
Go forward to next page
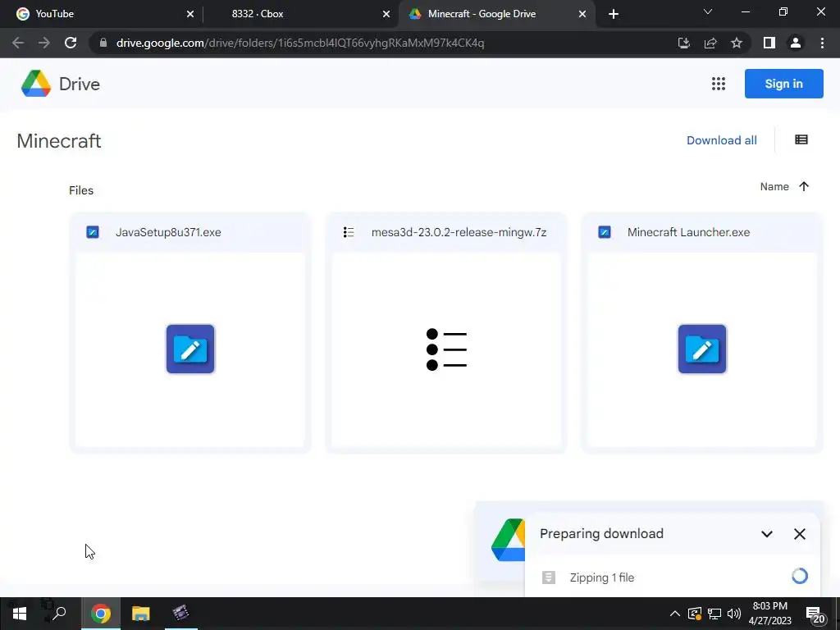click(44, 43)
